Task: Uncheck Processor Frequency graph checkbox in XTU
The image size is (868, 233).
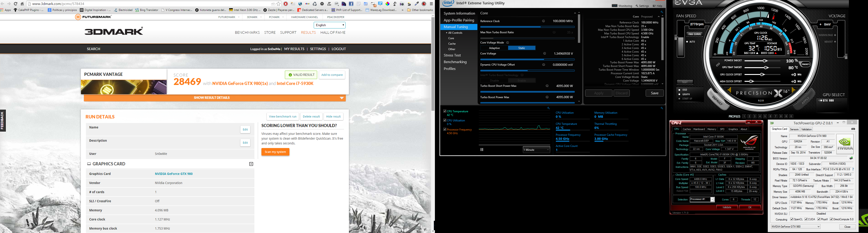Action: [445, 129]
